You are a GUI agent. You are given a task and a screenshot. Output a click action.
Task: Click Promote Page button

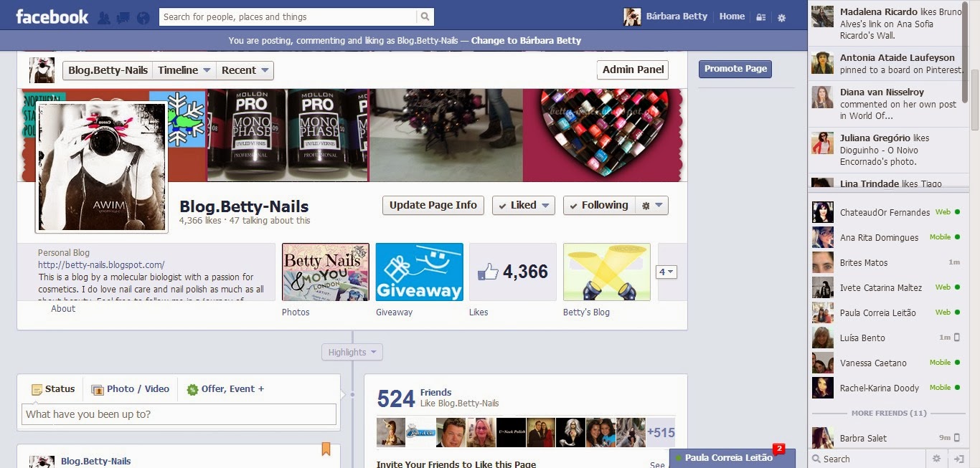(735, 69)
